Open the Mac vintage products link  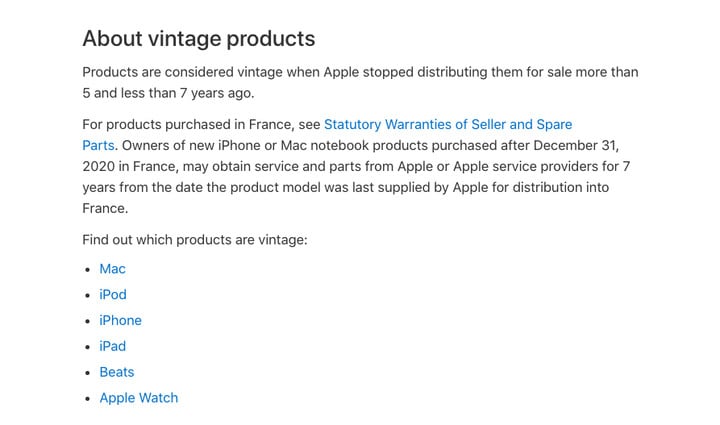click(112, 269)
